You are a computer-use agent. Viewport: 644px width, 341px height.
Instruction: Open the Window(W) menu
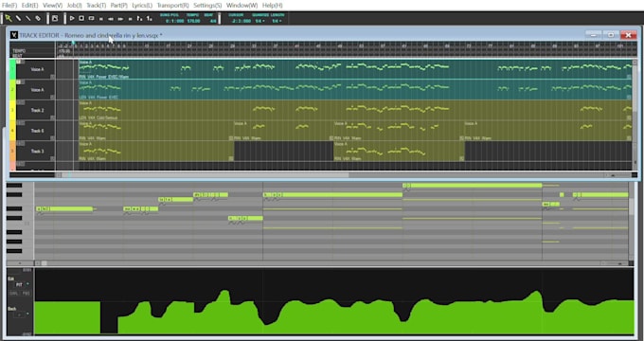[241, 6]
